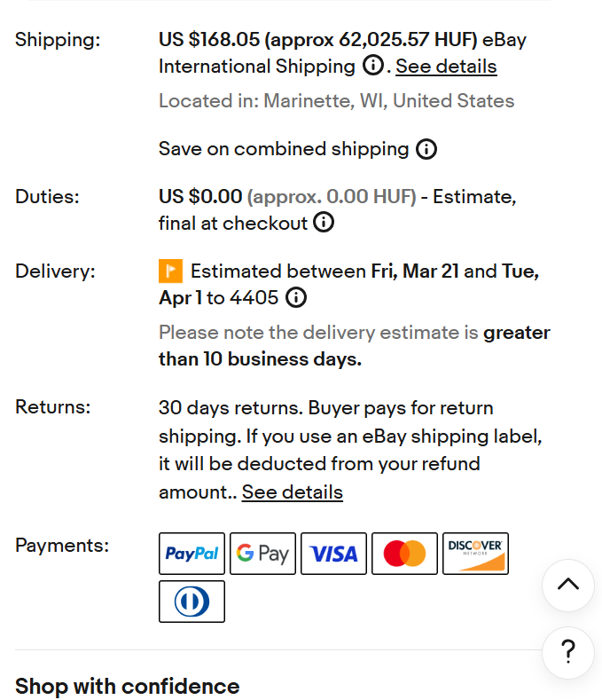602x700 pixels.
Task: Click the Duties estimate info icon
Action: click(x=324, y=222)
